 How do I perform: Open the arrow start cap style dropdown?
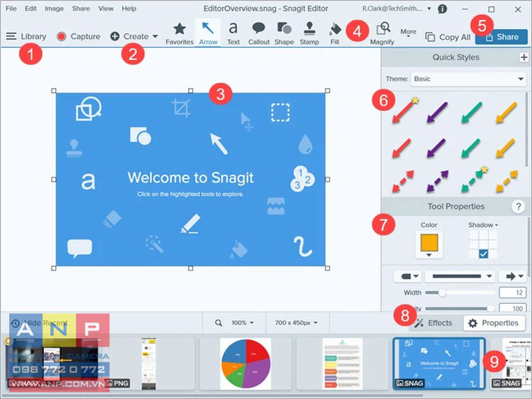click(x=407, y=276)
